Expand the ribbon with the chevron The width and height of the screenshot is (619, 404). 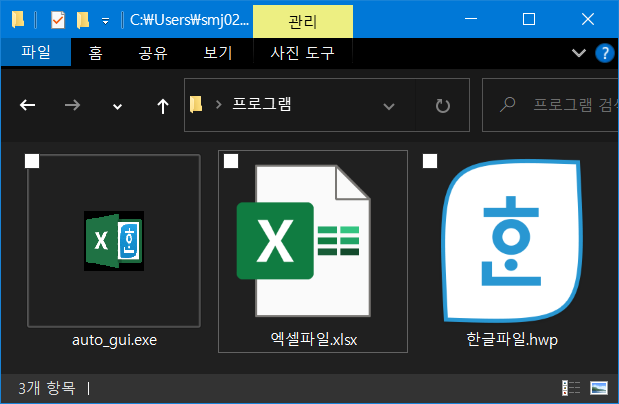[x=579, y=53]
